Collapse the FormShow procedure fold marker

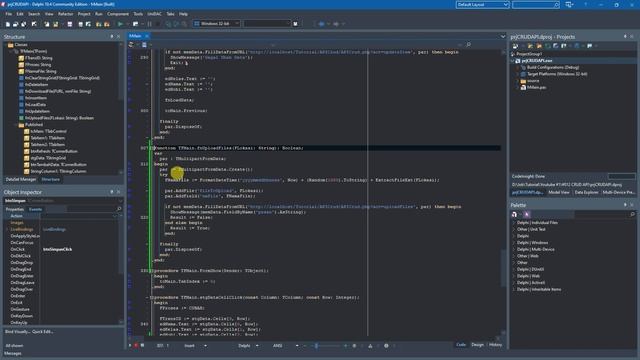(x=152, y=271)
